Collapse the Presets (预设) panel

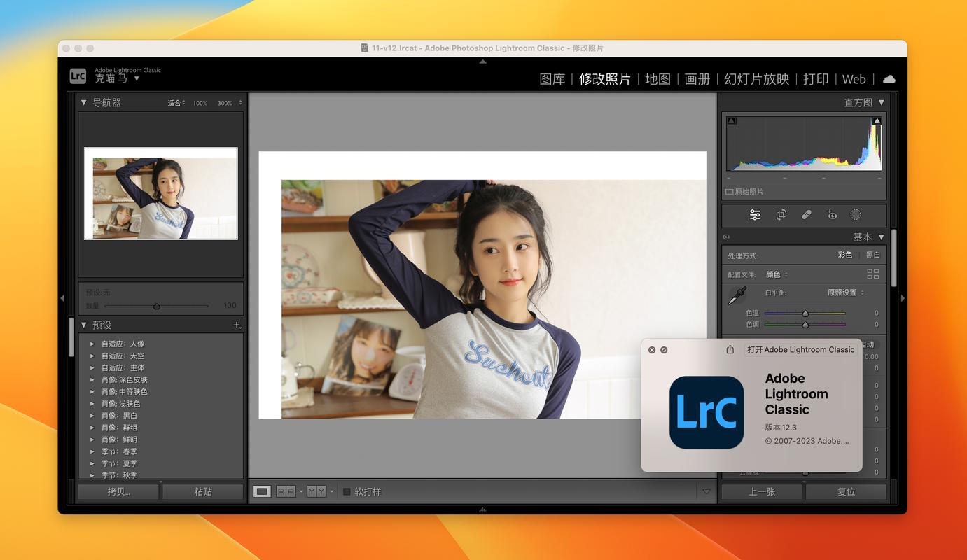pos(84,325)
